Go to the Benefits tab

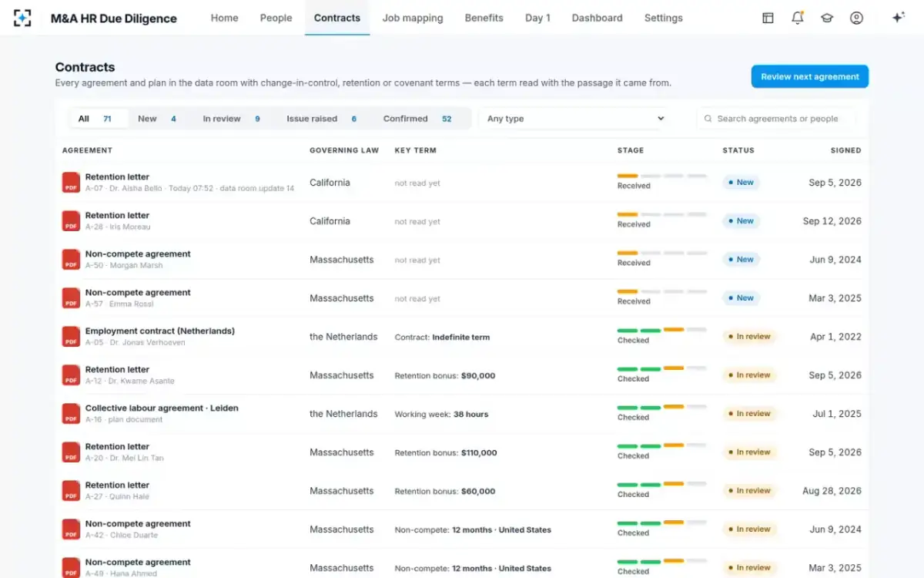[484, 18]
